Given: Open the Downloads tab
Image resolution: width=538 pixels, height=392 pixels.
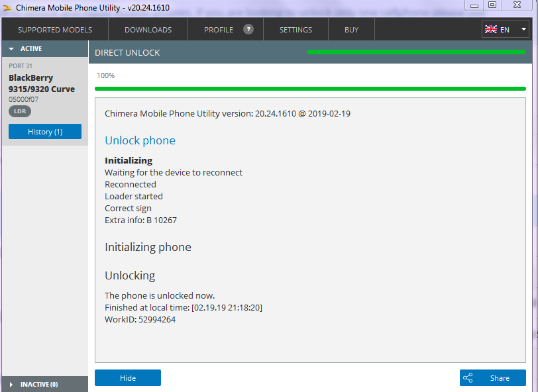Looking at the screenshot, I should click(148, 30).
